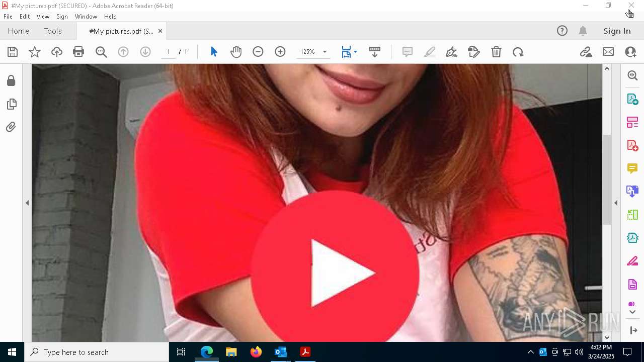Collapse the right tools pane arrow
This screenshot has width=644, height=362.
point(616,203)
